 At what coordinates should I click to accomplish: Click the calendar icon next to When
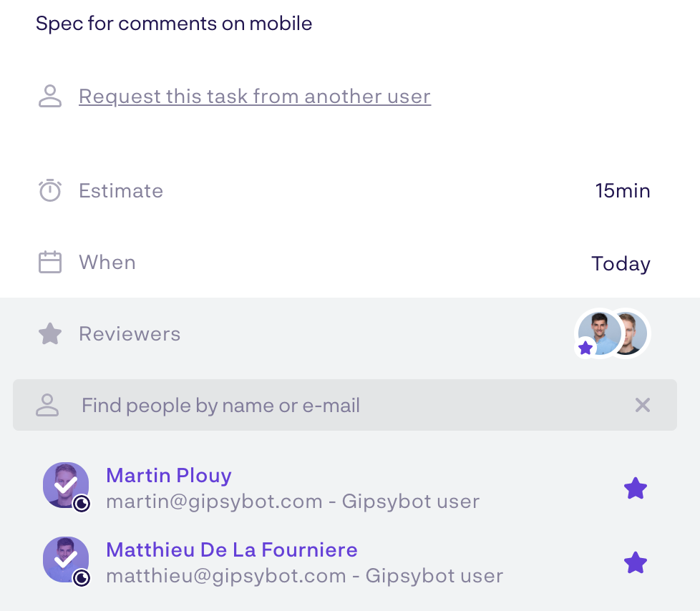pos(49,262)
